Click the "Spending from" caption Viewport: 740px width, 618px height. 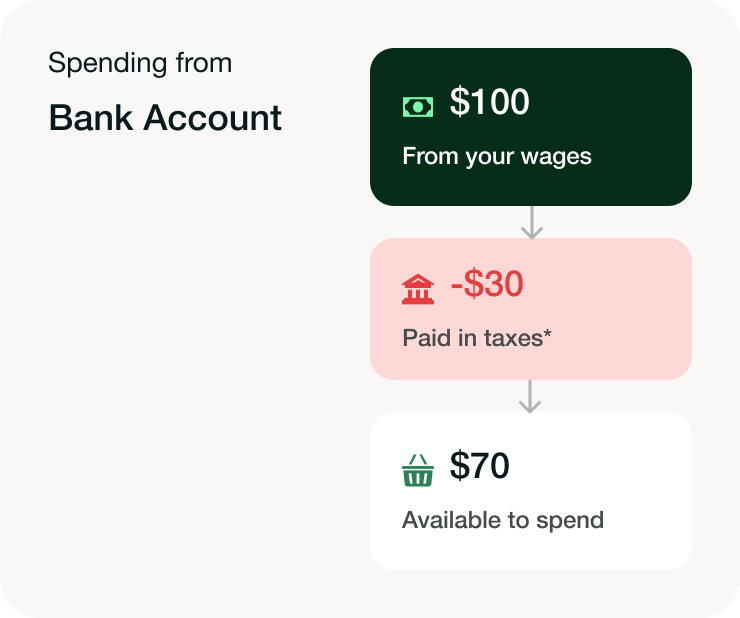coord(140,63)
